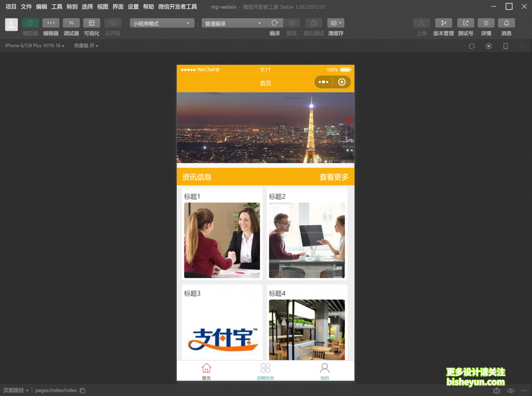Open the 选择 menu

click(87, 6)
